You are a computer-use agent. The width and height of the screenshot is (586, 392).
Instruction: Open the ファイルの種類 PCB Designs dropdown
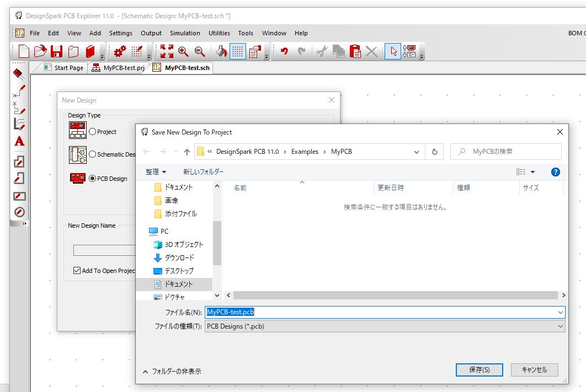385,326
